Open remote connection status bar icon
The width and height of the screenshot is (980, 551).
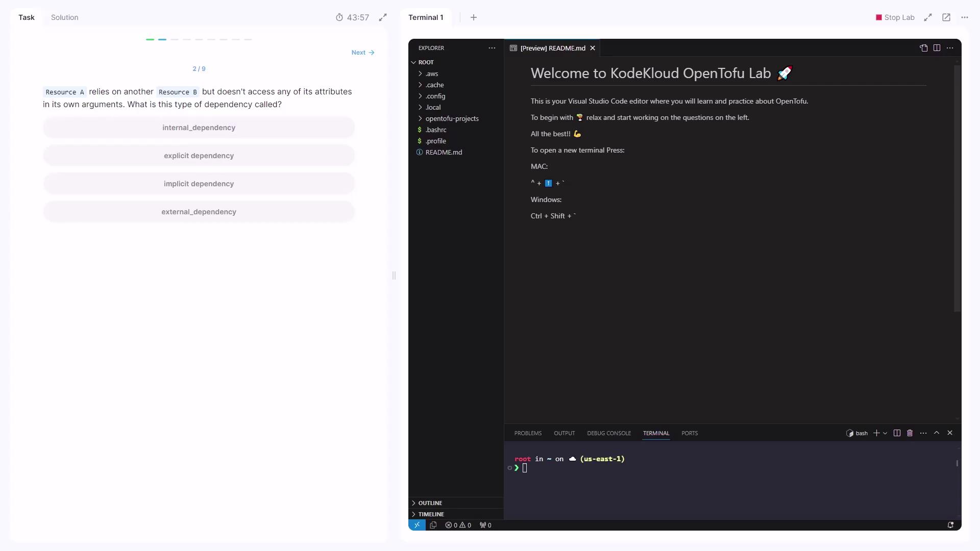click(x=417, y=525)
